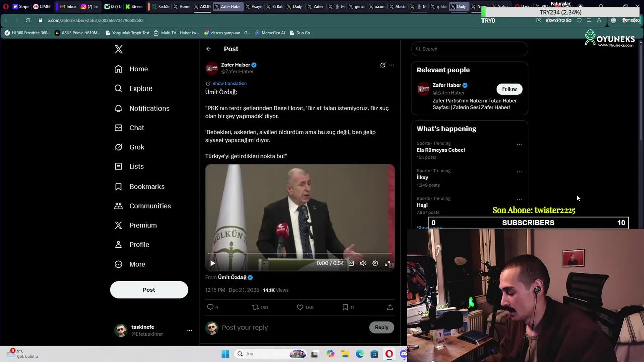Open İlkay trending topic

click(423, 177)
